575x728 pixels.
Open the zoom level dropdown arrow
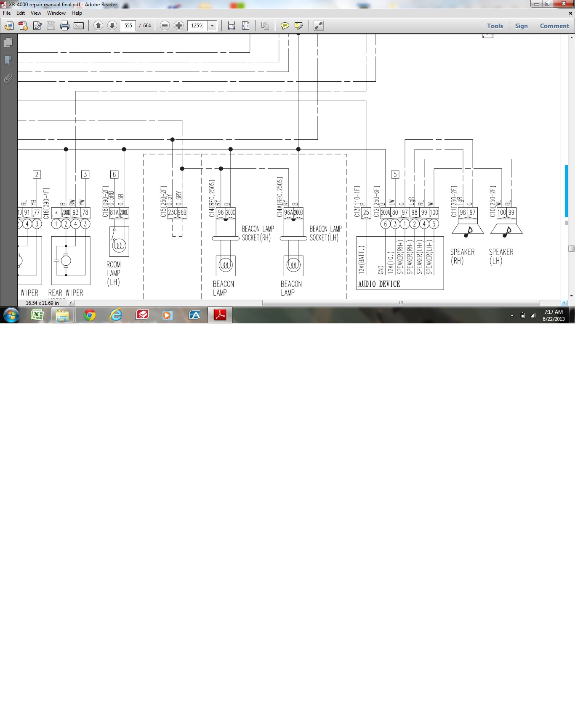coord(213,26)
